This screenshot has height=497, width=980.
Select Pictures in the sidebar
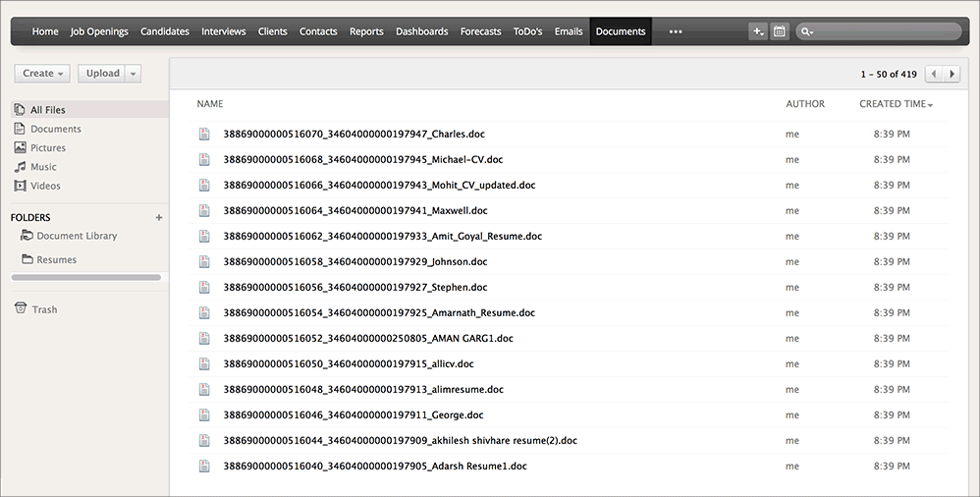pyautogui.click(x=48, y=147)
